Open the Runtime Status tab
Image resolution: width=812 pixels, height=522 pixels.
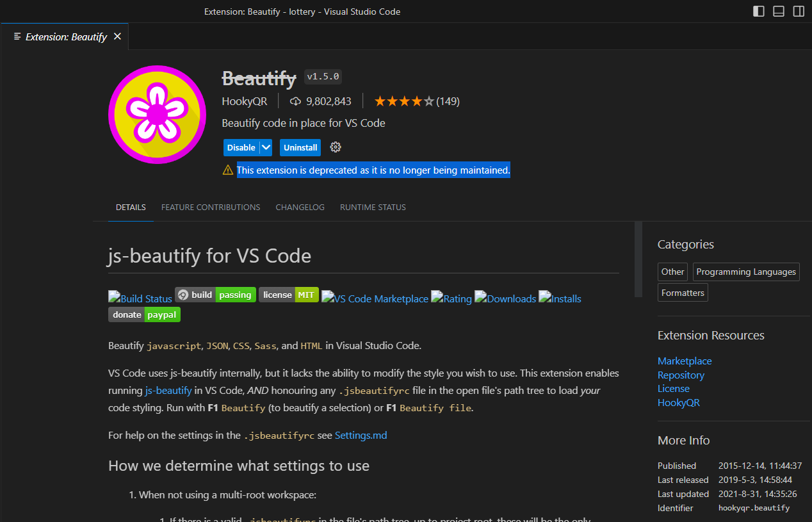[373, 207]
